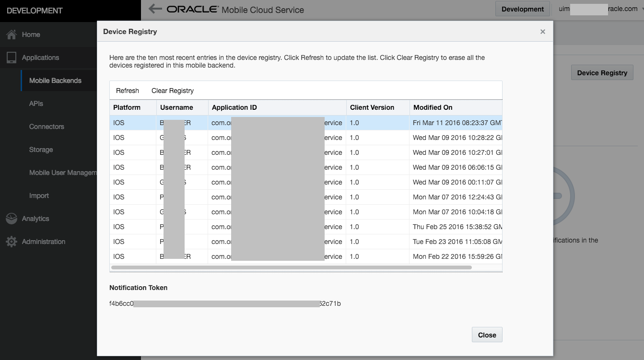Open Storage in sidebar
This screenshot has width=644, height=360.
(x=41, y=150)
